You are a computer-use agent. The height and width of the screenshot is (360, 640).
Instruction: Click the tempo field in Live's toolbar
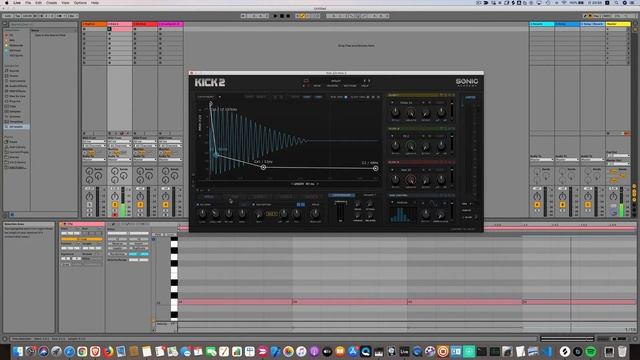point(28,16)
